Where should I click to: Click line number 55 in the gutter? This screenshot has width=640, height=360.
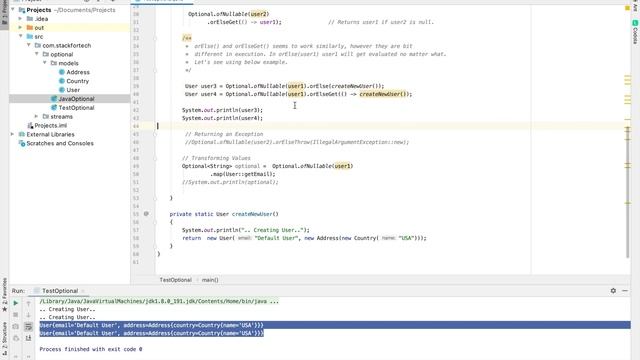click(x=136, y=214)
